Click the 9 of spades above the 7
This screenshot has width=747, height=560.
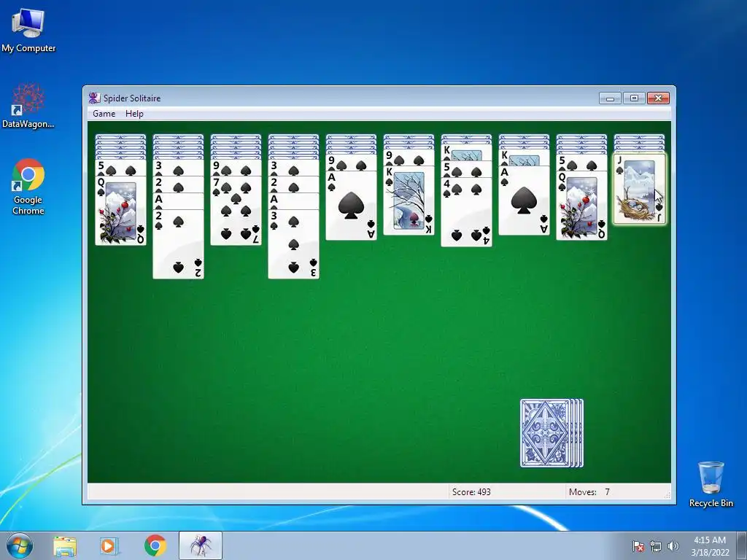(x=236, y=168)
